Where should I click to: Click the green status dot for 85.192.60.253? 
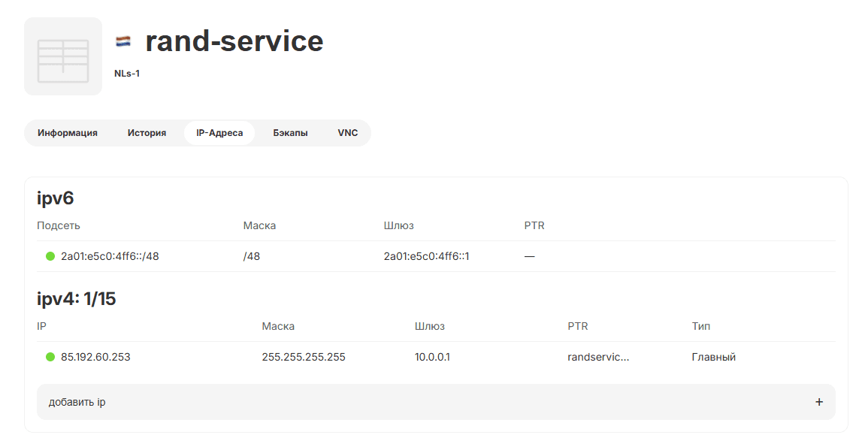(50, 357)
